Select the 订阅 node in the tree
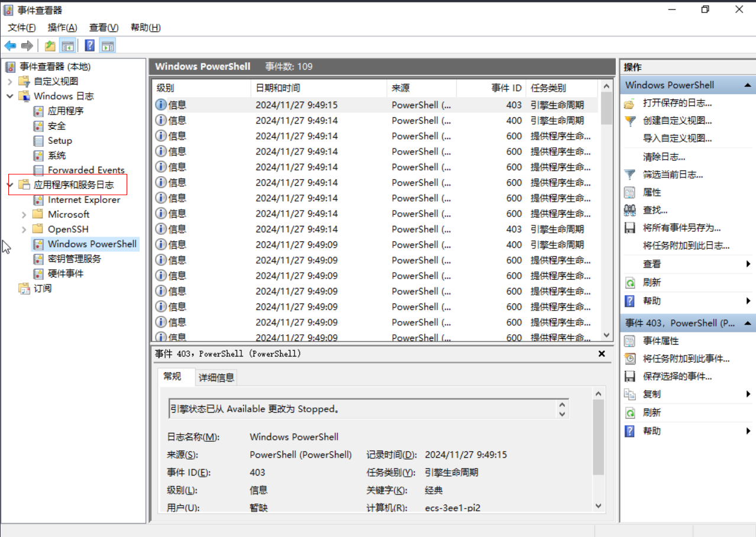The height and width of the screenshot is (537, 756). 43,288
